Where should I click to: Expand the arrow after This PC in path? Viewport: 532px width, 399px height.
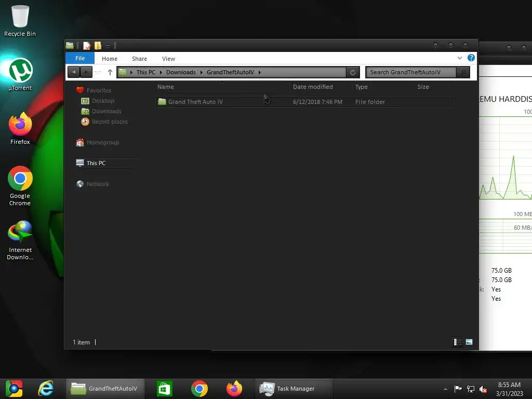click(161, 72)
